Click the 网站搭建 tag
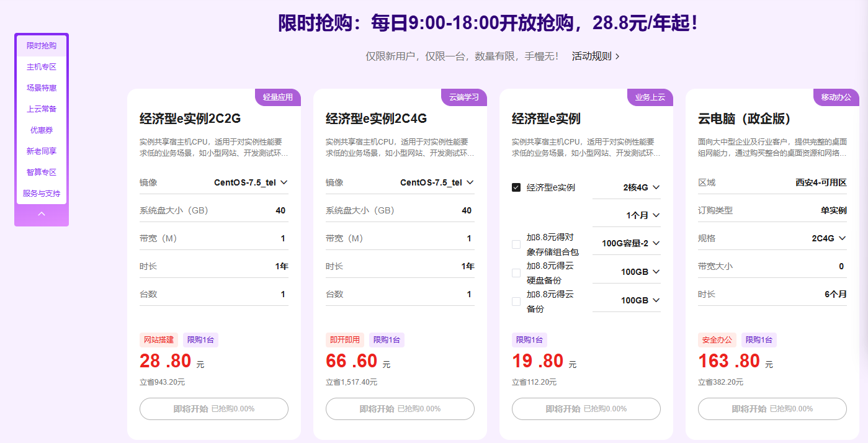Screen dimensions: 868x443 click(x=159, y=340)
